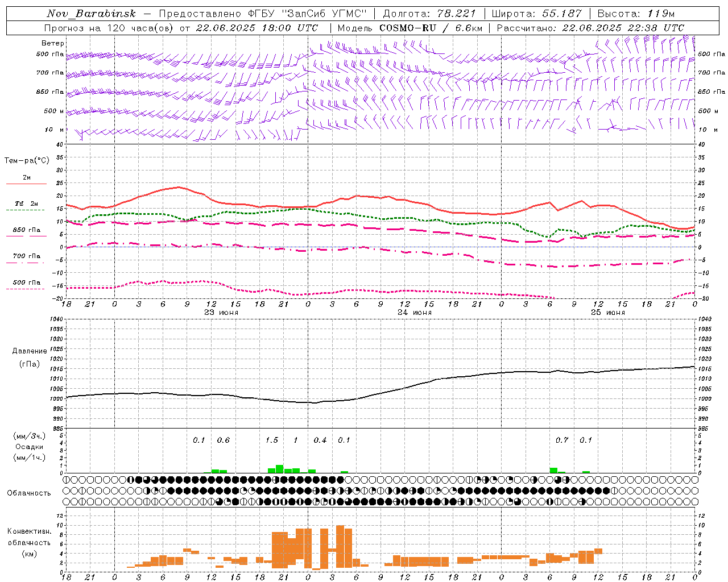Click the Давление panel label
This screenshot has width=728, height=582.
[x=29, y=351]
